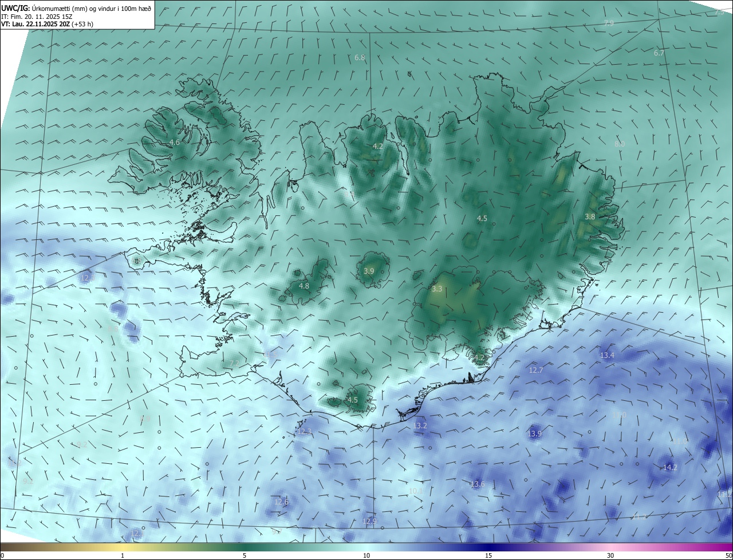Click the 4.8 value on the map

(304, 286)
